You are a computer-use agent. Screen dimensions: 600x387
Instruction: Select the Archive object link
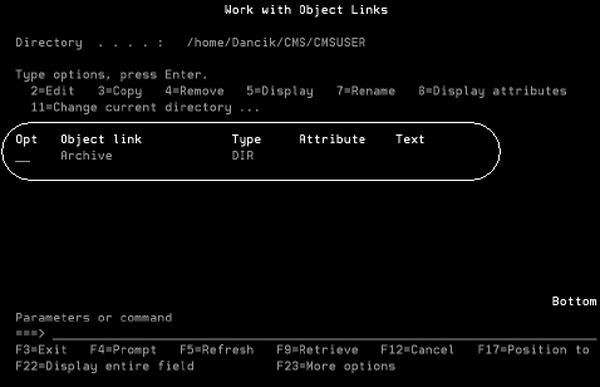click(86, 156)
